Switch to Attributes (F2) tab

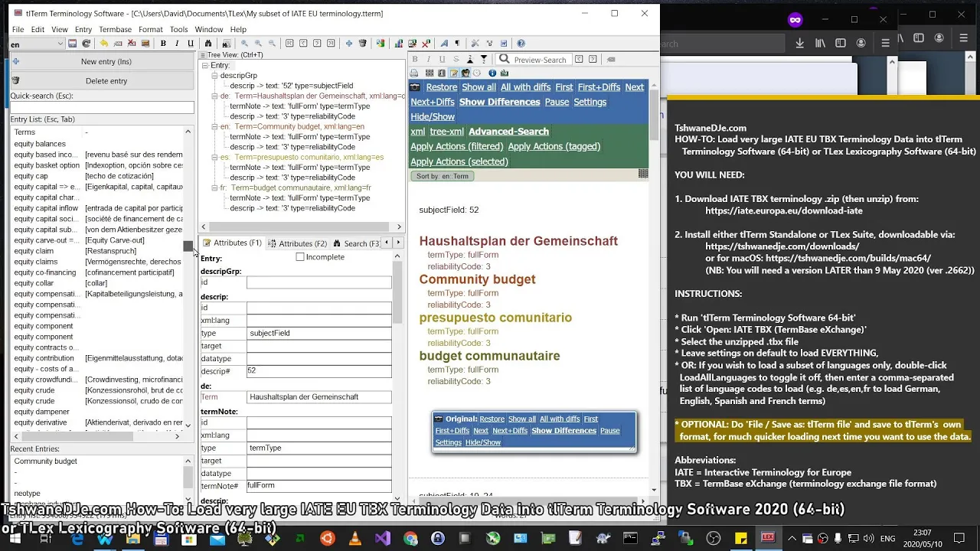[x=297, y=243]
